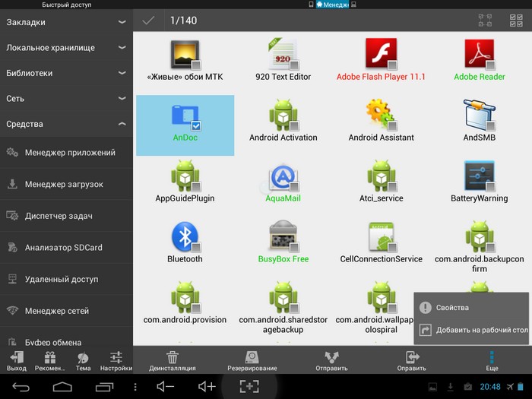Tap the select all checkboxes icon
The image size is (532, 399).
coord(516,21)
